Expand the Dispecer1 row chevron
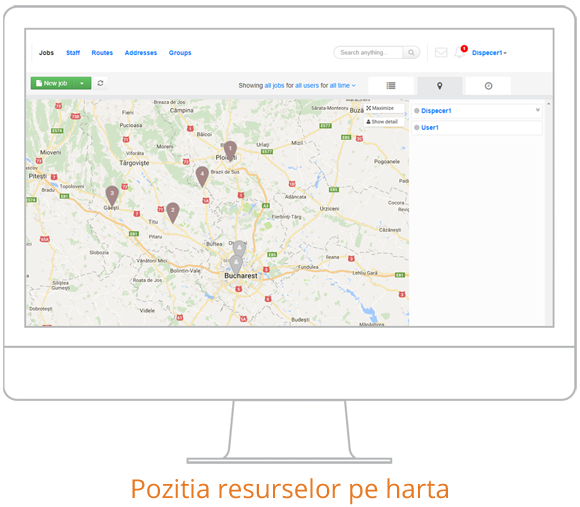Viewport: 580px width, 507px height. click(537, 110)
